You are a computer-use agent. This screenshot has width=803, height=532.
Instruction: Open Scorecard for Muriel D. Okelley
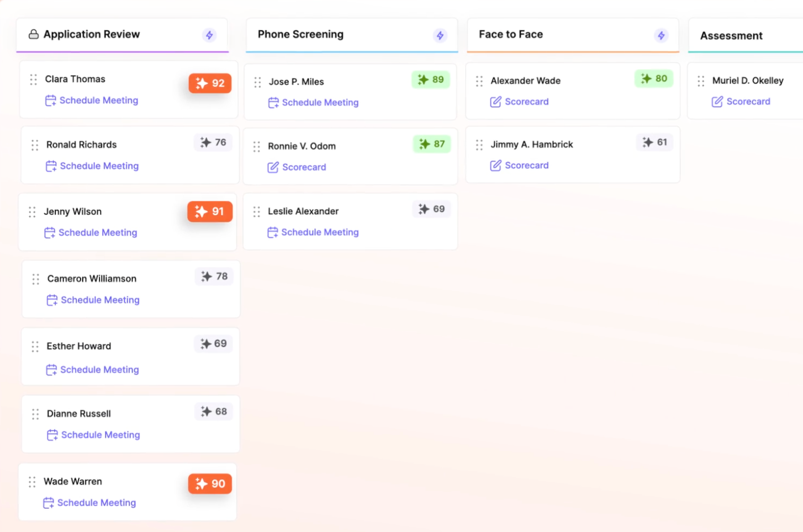click(741, 102)
